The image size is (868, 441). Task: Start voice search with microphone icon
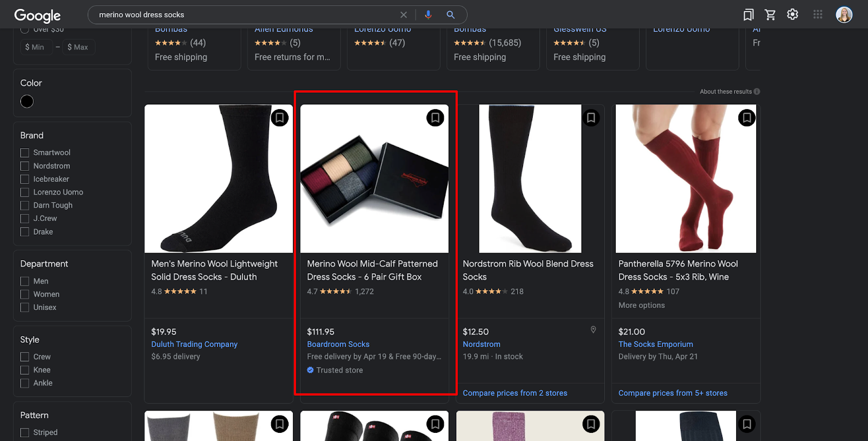pyautogui.click(x=428, y=15)
